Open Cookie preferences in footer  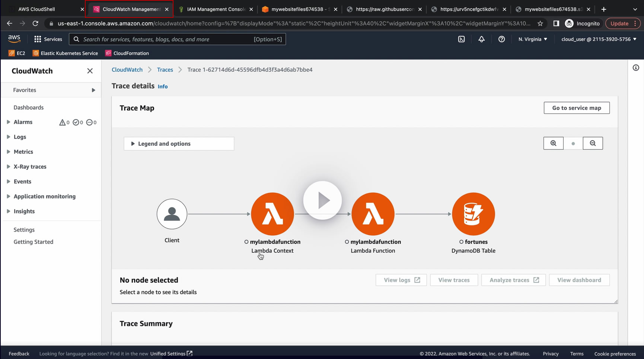coord(615,354)
